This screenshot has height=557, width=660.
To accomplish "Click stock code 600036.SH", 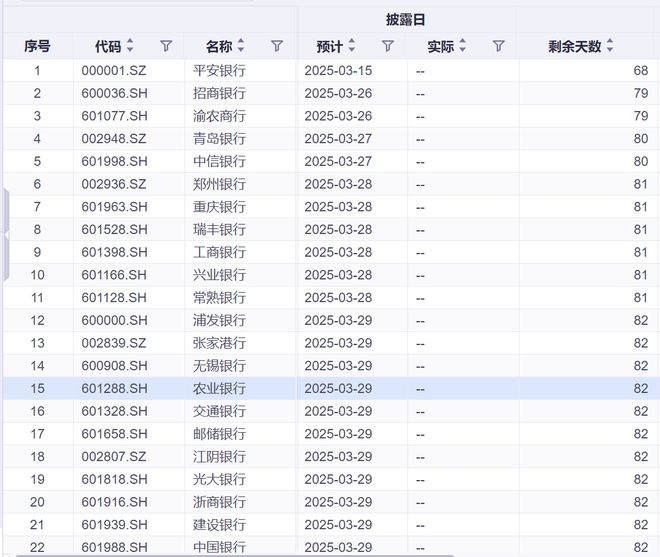I will (114, 93).
